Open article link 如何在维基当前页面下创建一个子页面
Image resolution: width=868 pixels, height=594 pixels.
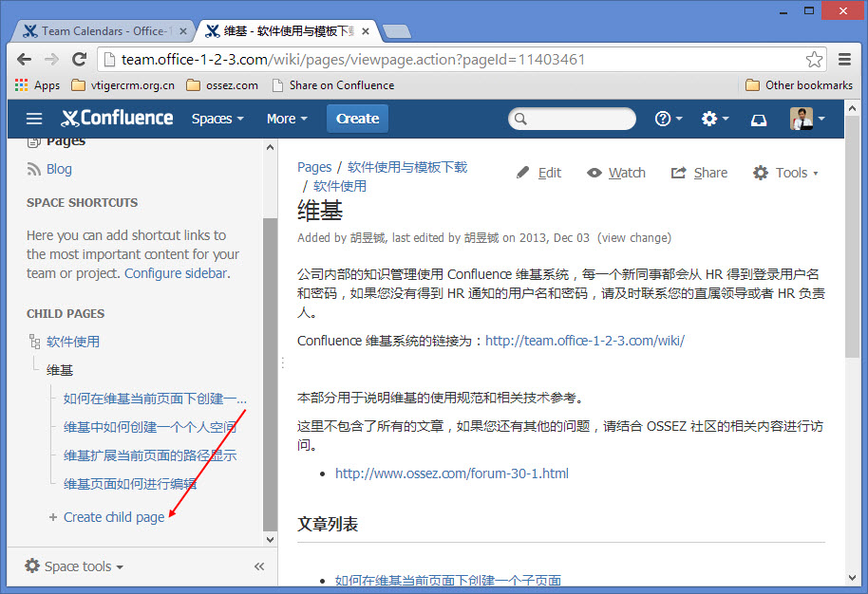(x=448, y=580)
